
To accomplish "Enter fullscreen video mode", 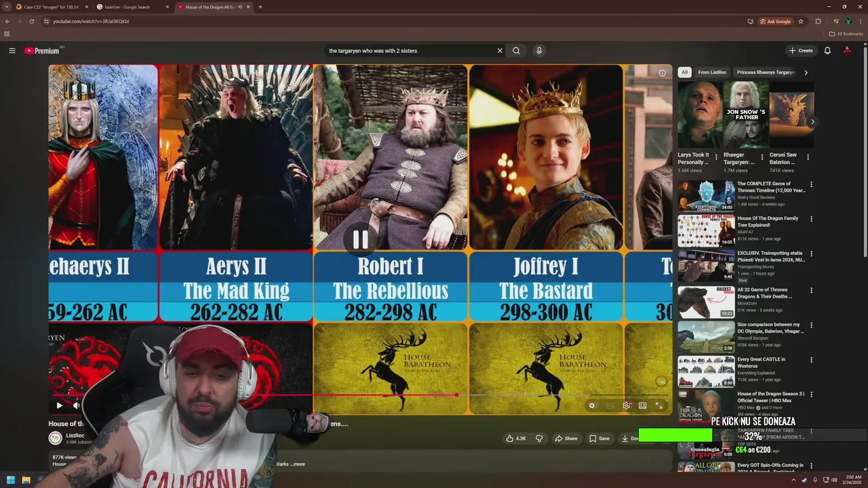I will click(658, 405).
